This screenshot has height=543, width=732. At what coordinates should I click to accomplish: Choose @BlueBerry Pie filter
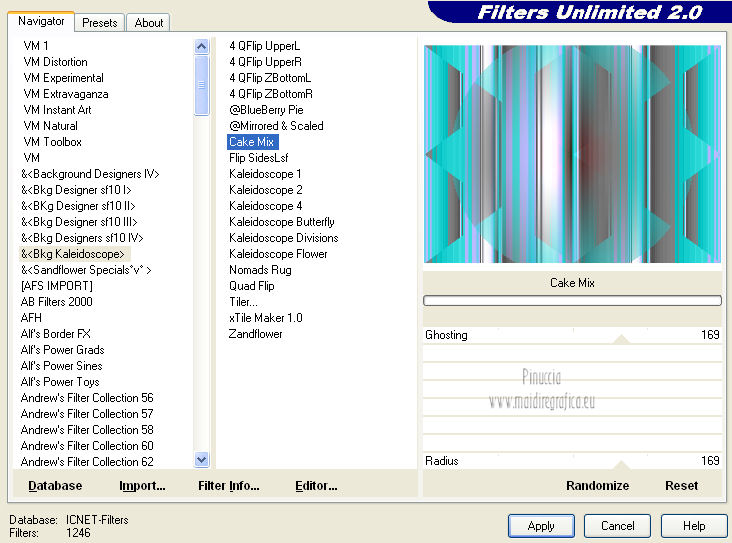(x=266, y=110)
